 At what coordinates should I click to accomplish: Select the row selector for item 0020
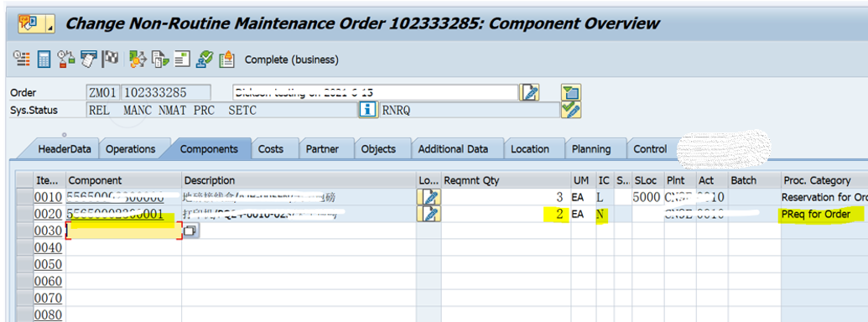[25, 214]
